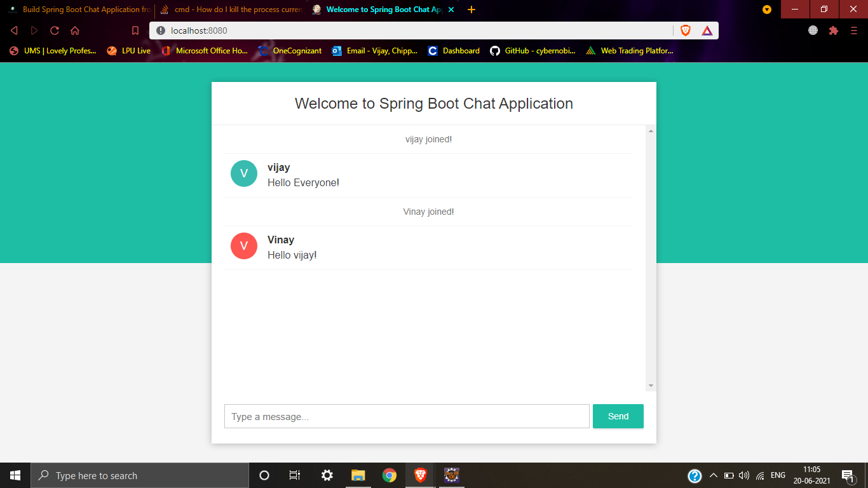Click the battery icon in system tray
The width and height of the screenshot is (868, 488).
729,476
